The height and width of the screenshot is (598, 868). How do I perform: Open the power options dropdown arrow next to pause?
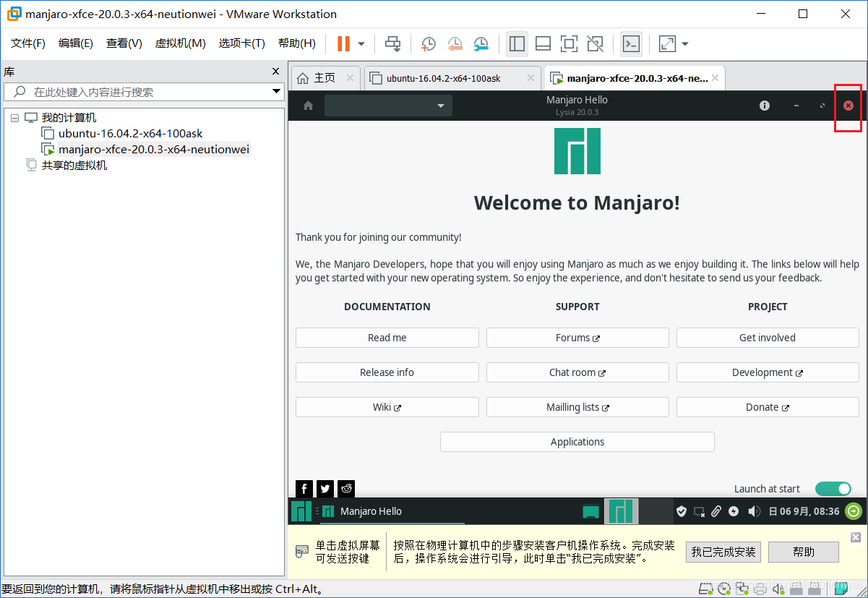coord(361,44)
